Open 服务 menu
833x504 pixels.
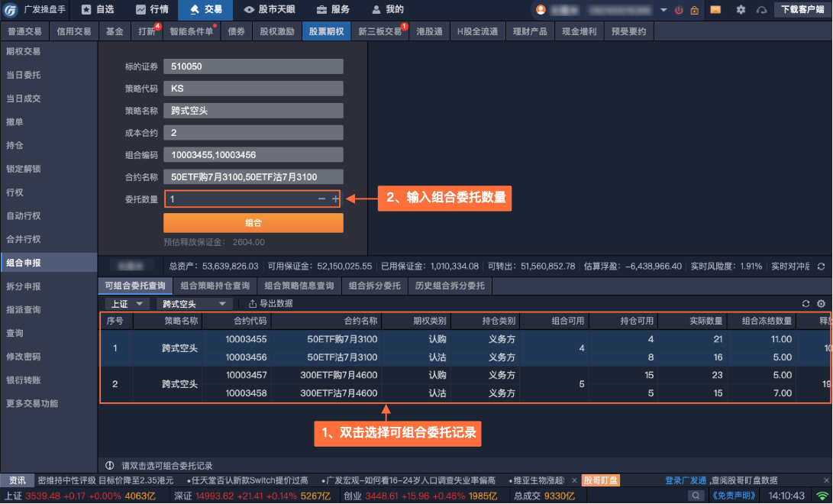(333, 10)
